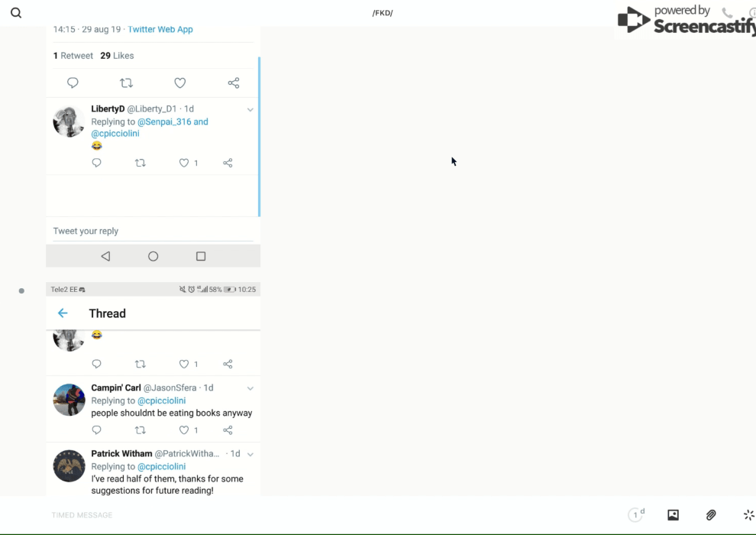Open the 29 Likes list
This screenshot has height=535, width=756.
[x=117, y=56]
